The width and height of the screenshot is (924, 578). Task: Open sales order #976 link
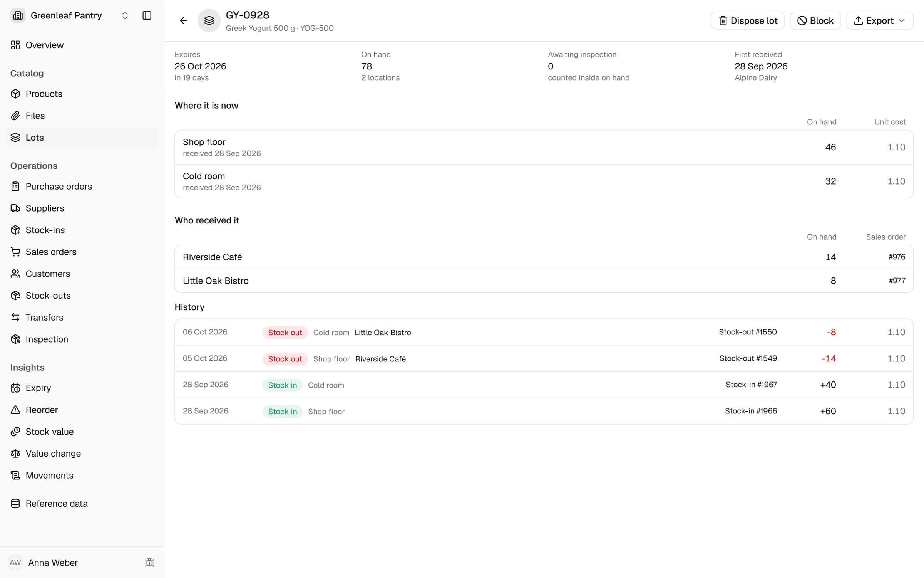[897, 257]
